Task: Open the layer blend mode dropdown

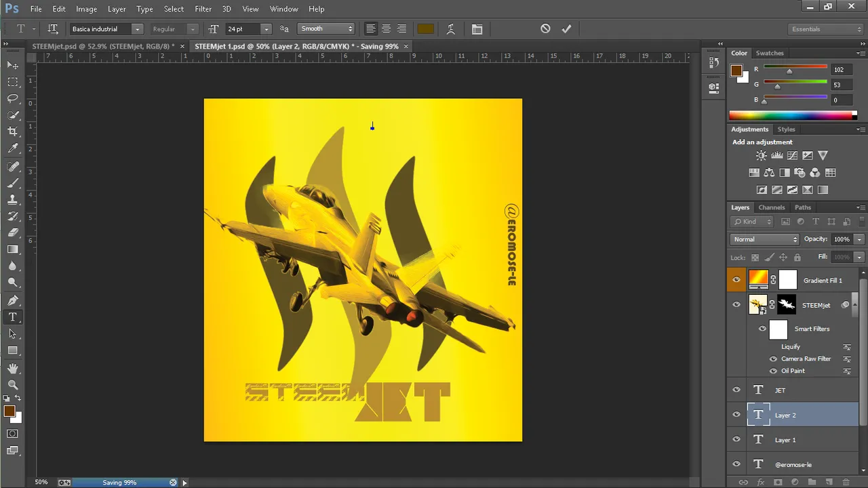Action: pos(765,239)
